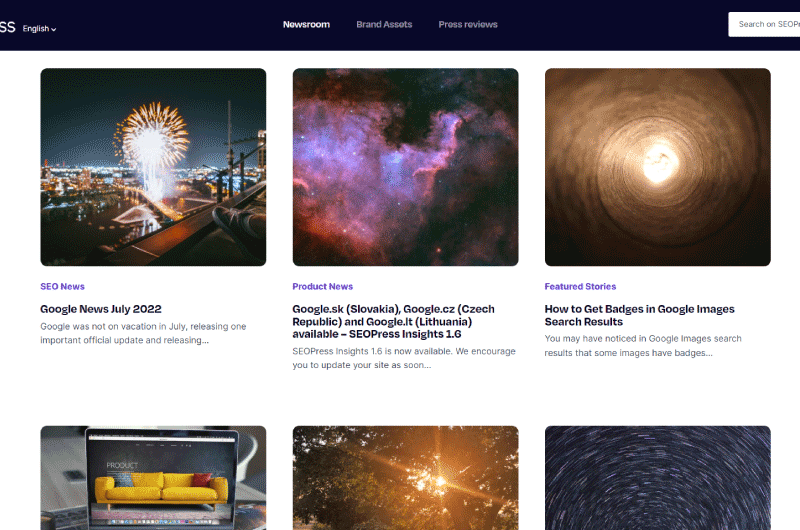Click excerpt 'Google was not on vacation in July'

[143, 333]
